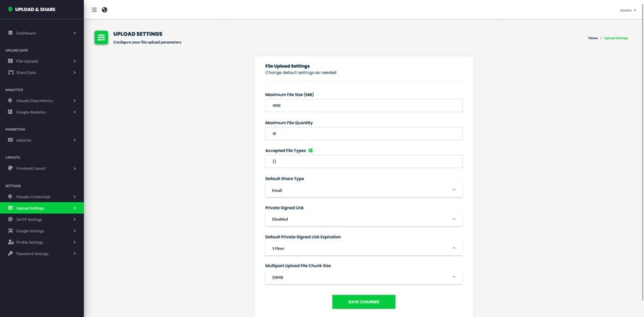The image size is (644, 317).
Task: Open the Private Signed Link dropdown
Action: pyautogui.click(x=364, y=219)
